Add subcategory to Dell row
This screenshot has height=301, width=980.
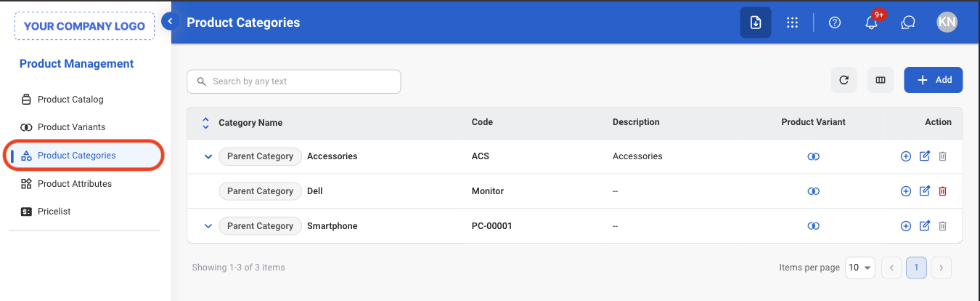(906, 191)
